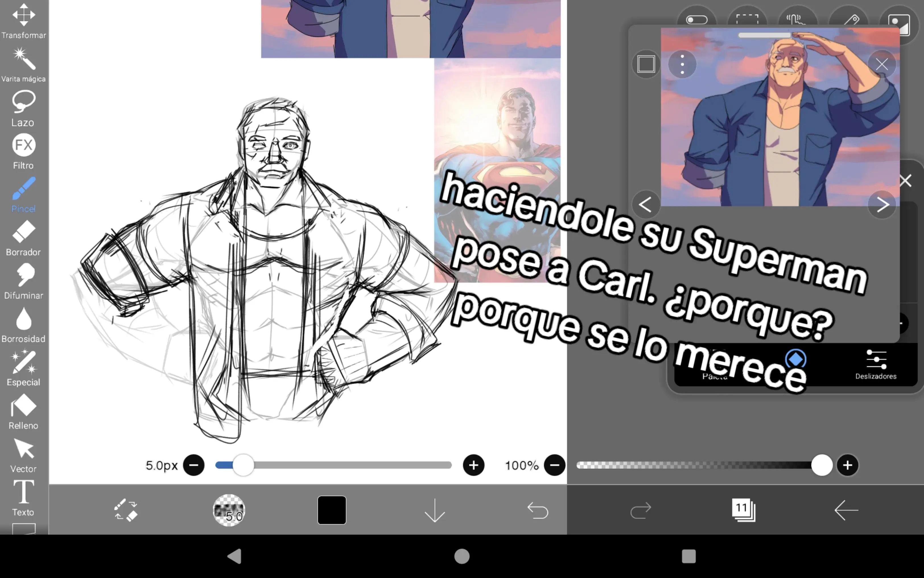Swap between brush and eraser
924x578 pixels.
(x=126, y=510)
